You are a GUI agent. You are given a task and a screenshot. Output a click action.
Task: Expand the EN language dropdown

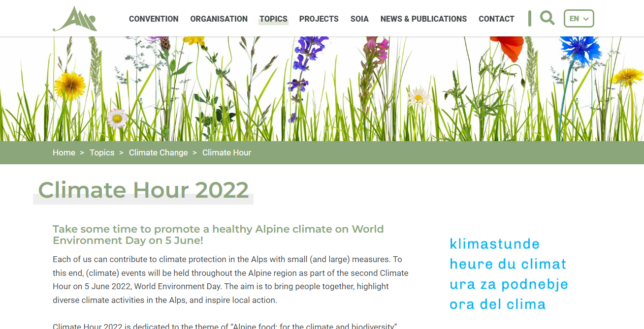click(x=578, y=19)
